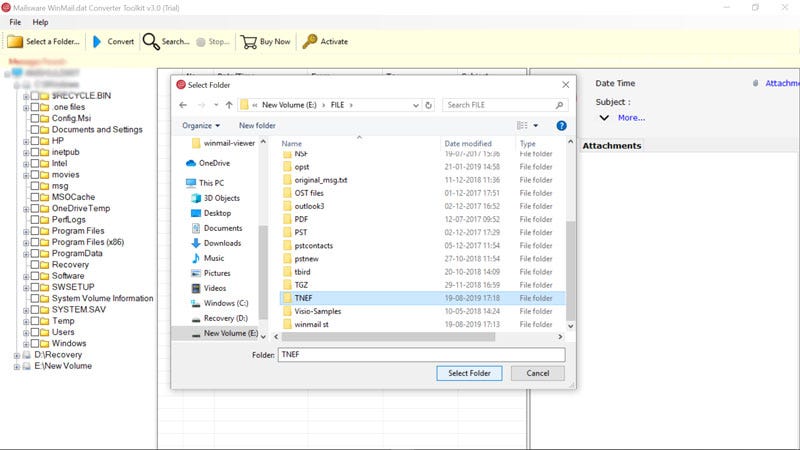Check the Users folder checkbox
This screenshot has height=450, width=800.
pyautogui.click(x=35, y=332)
